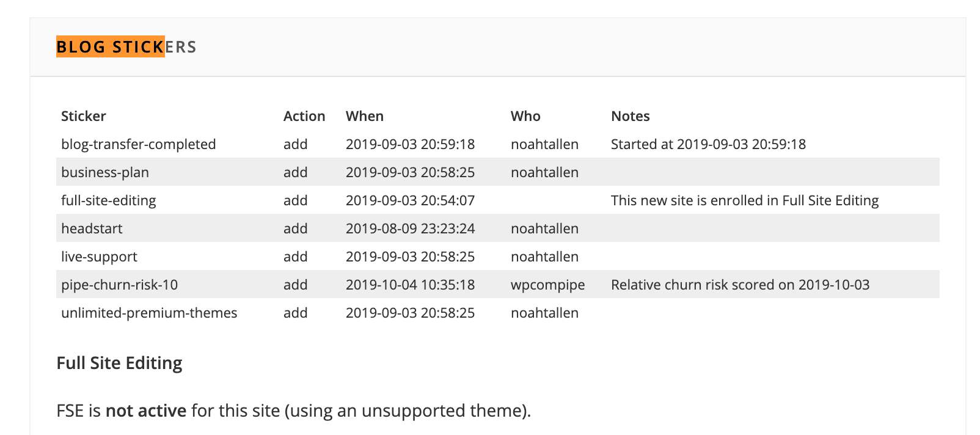Select the unlimited-premium-themes sticker name
The height and width of the screenshot is (435, 980).
pos(149,313)
